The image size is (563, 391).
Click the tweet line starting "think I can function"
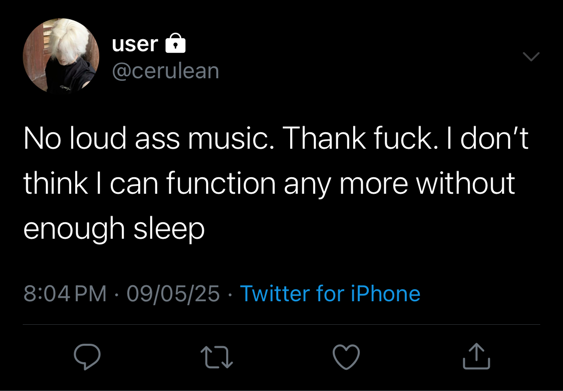point(269,183)
